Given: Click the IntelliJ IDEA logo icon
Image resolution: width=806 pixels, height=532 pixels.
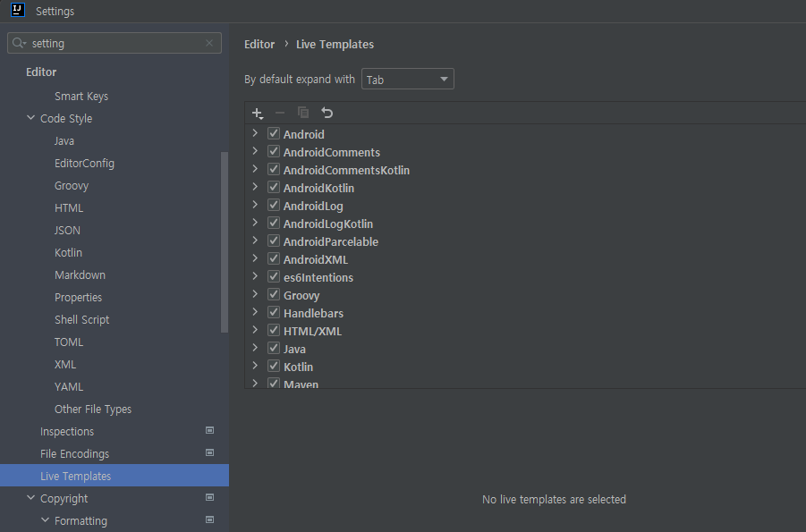Looking at the screenshot, I should coord(18,10).
